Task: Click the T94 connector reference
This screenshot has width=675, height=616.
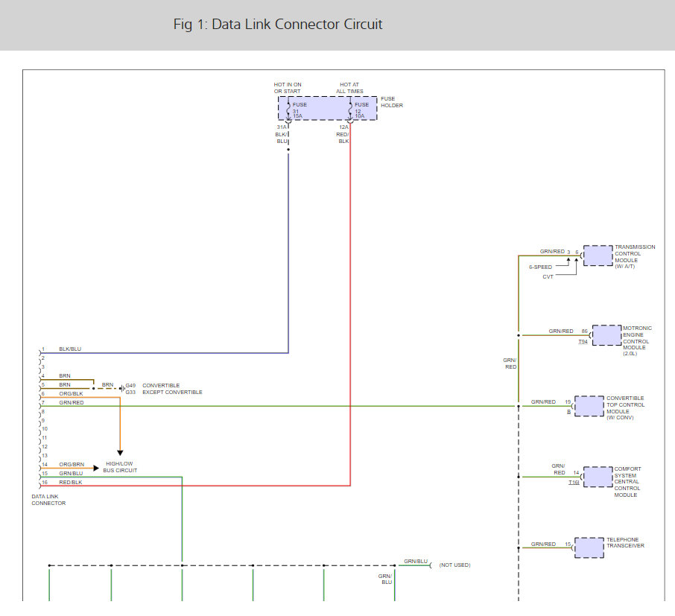Action: coord(583,341)
